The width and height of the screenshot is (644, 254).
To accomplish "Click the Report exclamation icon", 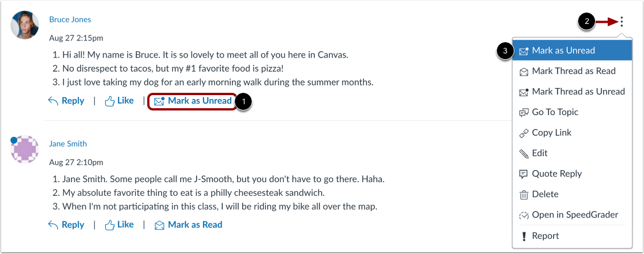I will coord(524,236).
